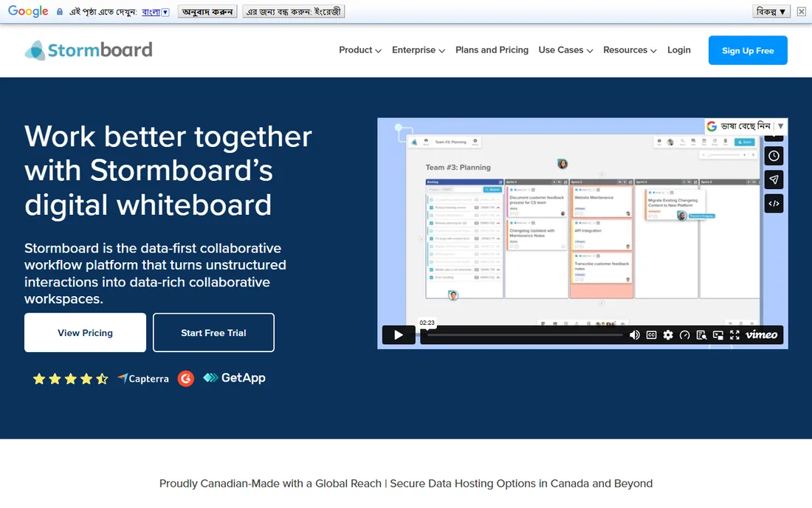Enter video fullscreen mode

[x=734, y=335]
